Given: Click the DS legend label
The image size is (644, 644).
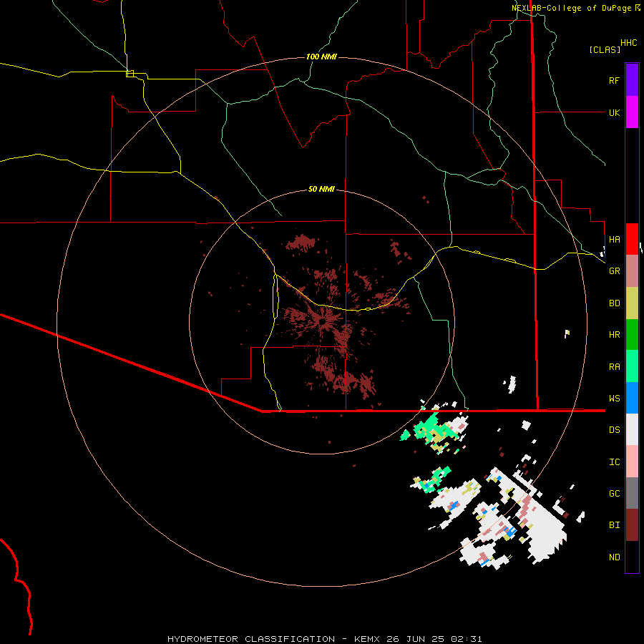Looking at the screenshot, I should (614, 430).
